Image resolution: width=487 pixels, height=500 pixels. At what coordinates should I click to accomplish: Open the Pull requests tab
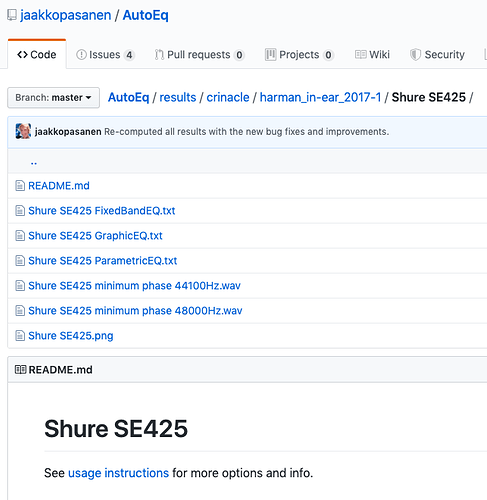tap(199, 55)
